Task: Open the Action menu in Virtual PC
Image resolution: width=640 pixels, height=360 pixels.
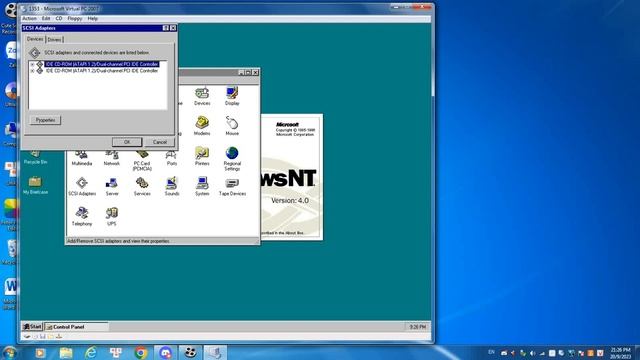Action: 29,18
